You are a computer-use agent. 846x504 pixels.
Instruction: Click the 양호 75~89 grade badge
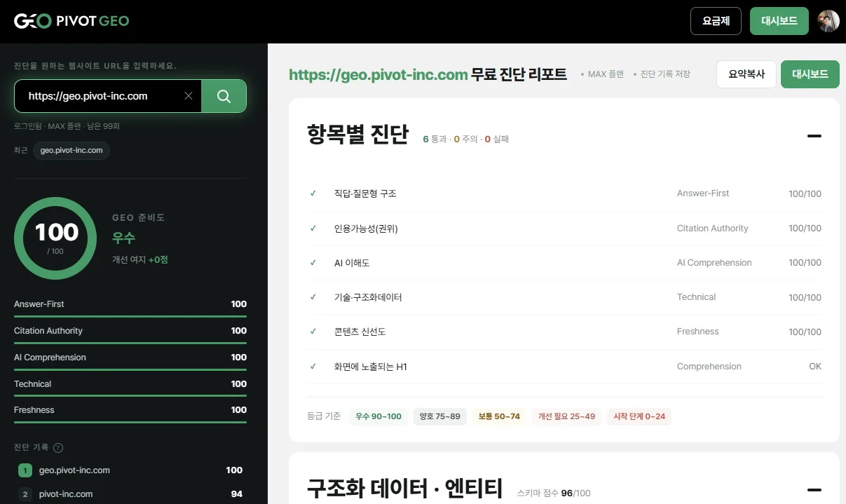(x=440, y=416)
